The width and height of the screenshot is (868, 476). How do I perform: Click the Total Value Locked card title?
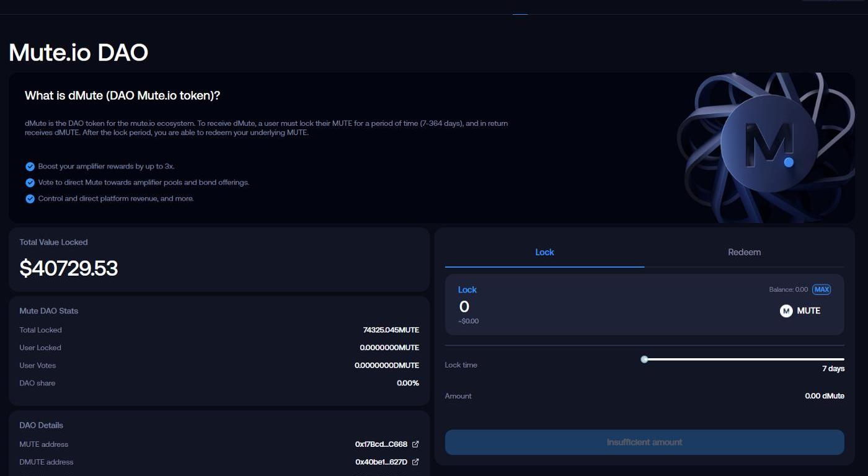pyautogui.click(x=53, y=242)
